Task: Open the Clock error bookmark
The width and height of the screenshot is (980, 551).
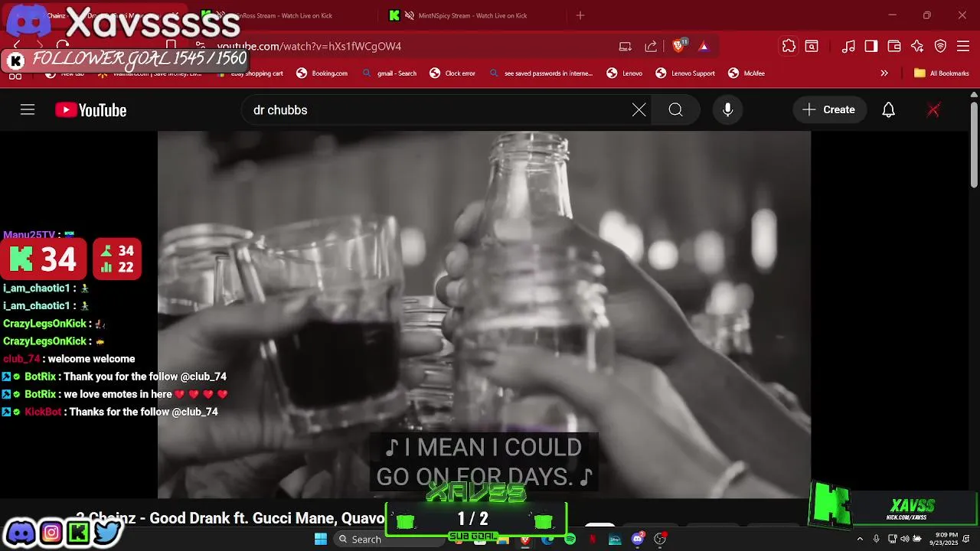Action: (x=452, y=73)
